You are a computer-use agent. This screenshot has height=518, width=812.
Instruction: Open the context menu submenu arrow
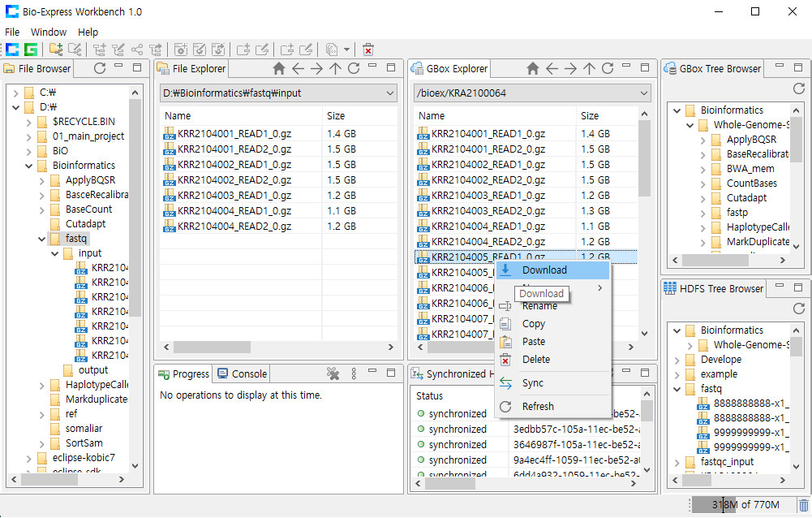click(x=599, y=287)
